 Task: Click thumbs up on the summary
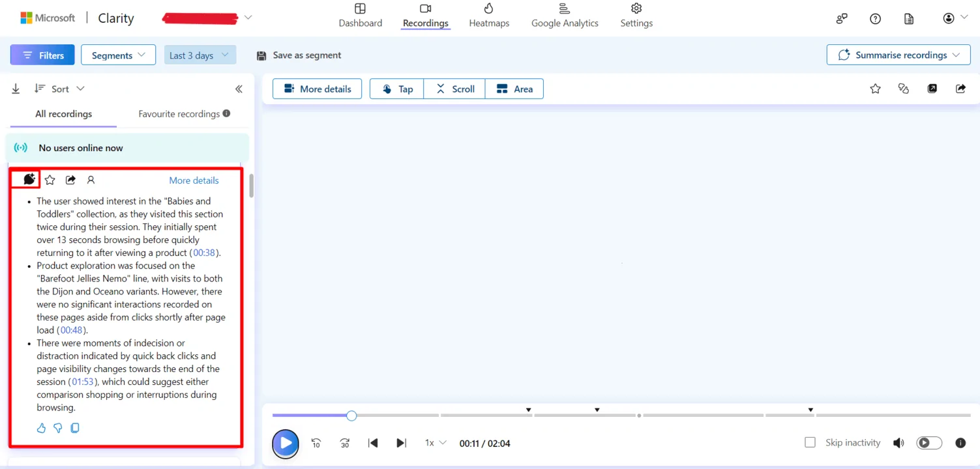coord(42,428)
